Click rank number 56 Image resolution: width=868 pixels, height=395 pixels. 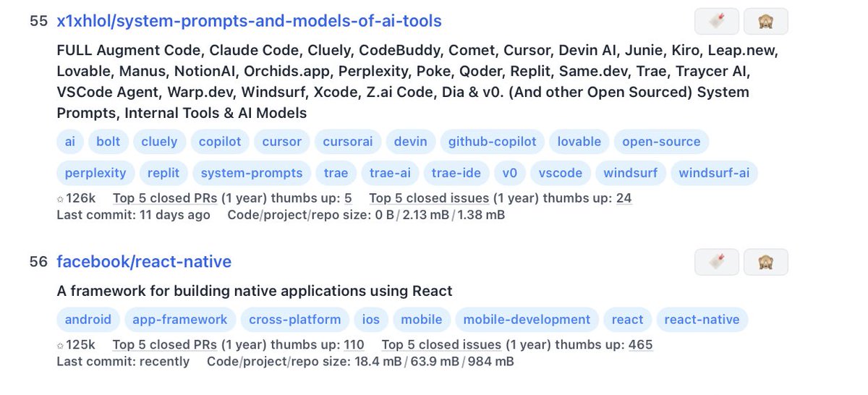(x=38, y=262)
